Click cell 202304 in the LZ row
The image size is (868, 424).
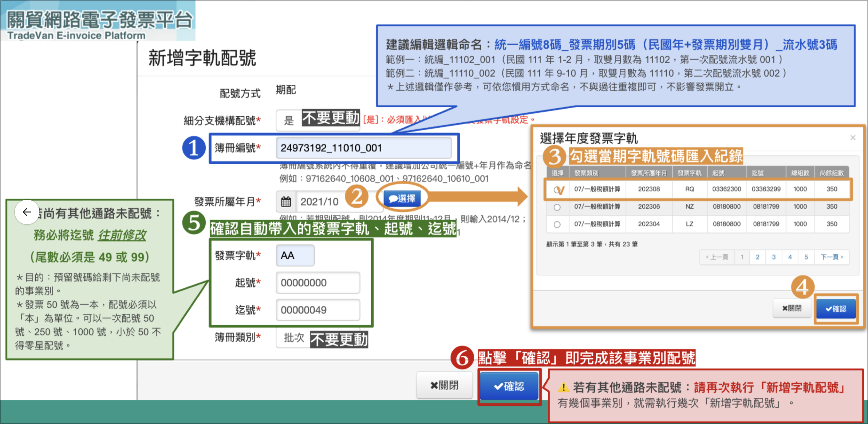pos(649,224)
